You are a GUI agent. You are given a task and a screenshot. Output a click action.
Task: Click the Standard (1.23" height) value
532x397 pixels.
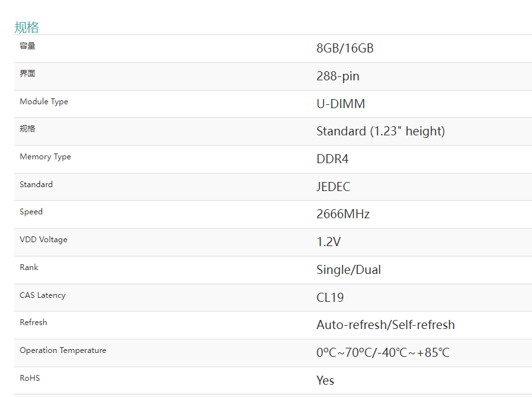pyautogui.click(x=380, y=131)
